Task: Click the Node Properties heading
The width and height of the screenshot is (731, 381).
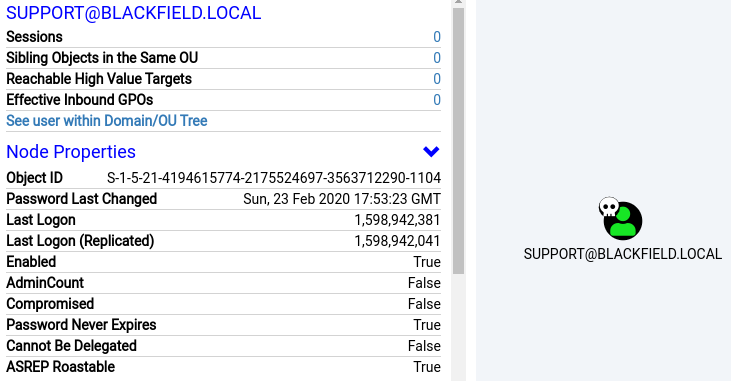Action: click(71, 152)
